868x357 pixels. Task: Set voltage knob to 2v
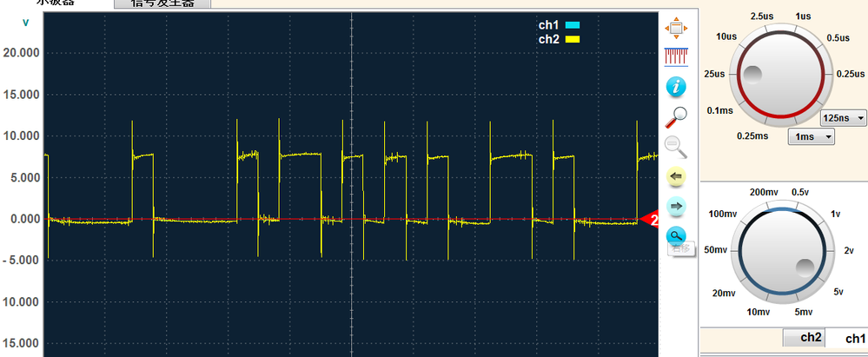pyautogui.click(x=849, y=249)
